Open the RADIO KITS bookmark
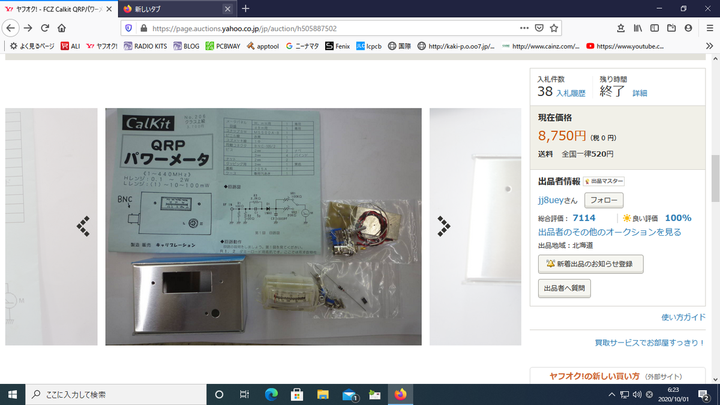720x405 pixels. (x=145, y=46)
